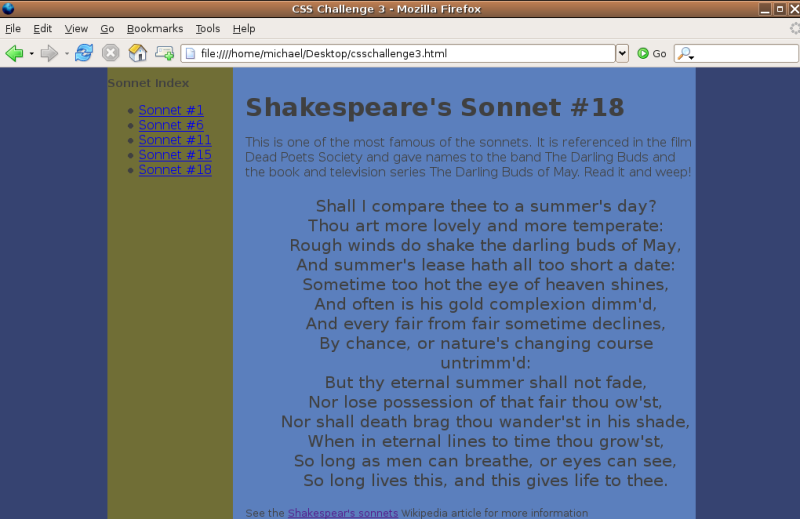
Task: Follow the Sonnet #1 link
Action: click(171, 110)
